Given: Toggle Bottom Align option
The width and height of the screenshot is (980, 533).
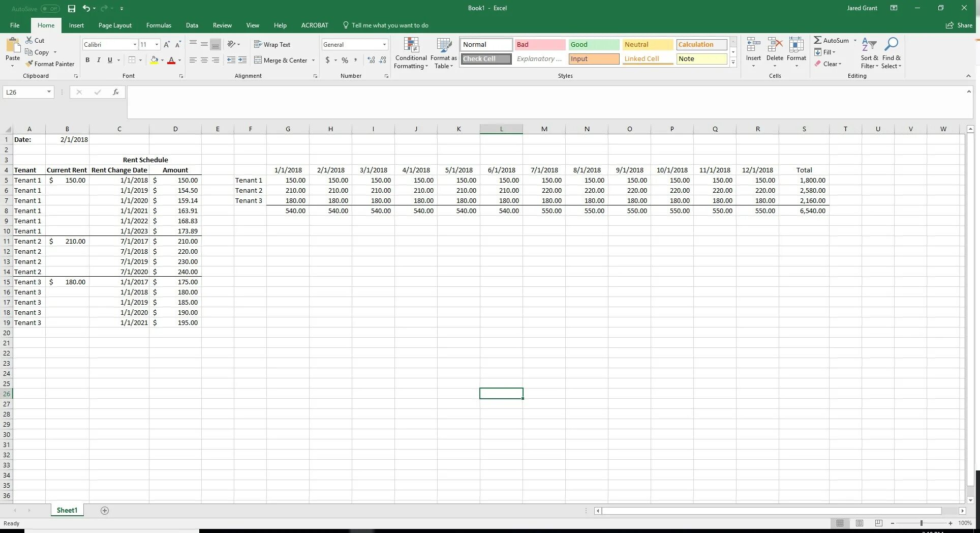Looking at the screenshot, I should pyautogui.click(x=216, y=44).
